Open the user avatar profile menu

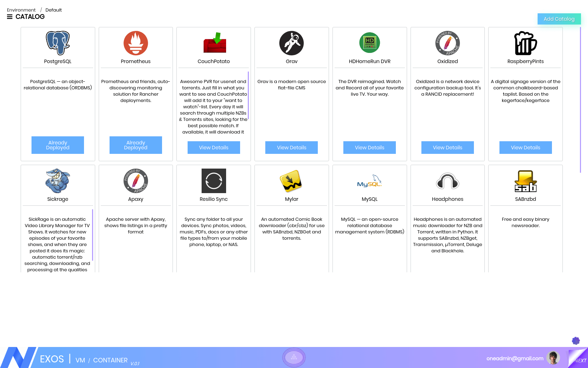click(x=553, y=358)
